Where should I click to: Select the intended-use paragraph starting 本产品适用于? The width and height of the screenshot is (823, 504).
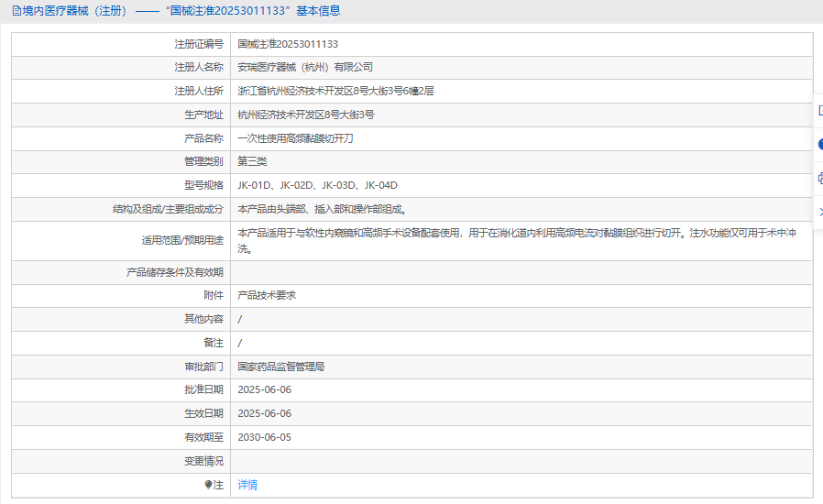pos(517,240)
